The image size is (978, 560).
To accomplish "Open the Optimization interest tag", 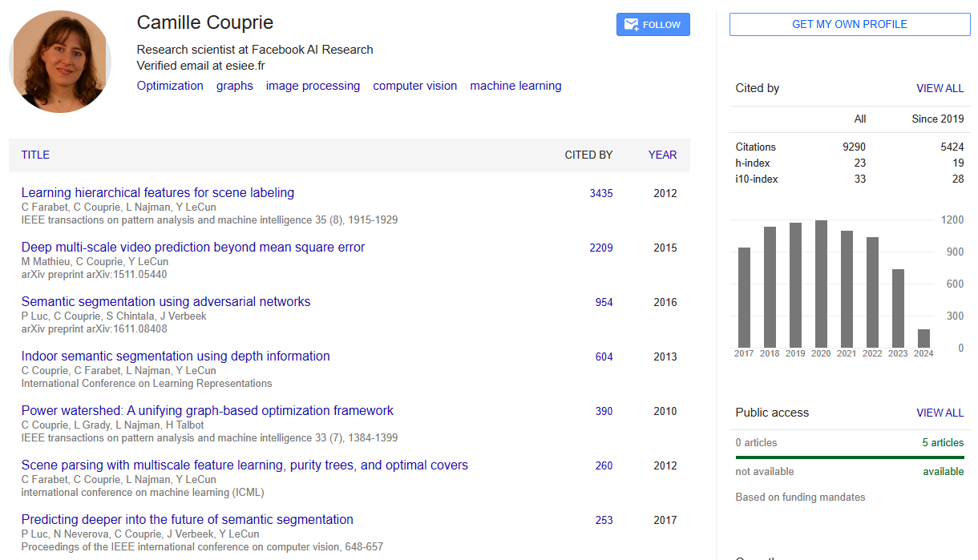I will tap(170, 86).
